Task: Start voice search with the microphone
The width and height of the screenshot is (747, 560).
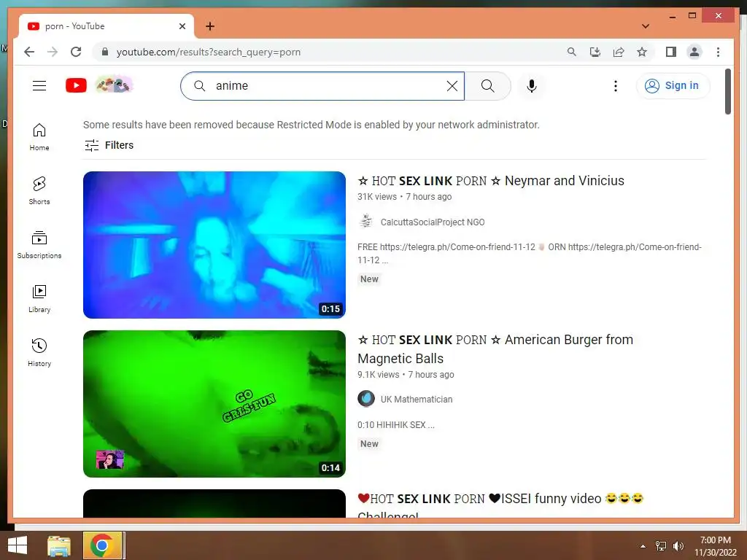Action: (532, 86)
